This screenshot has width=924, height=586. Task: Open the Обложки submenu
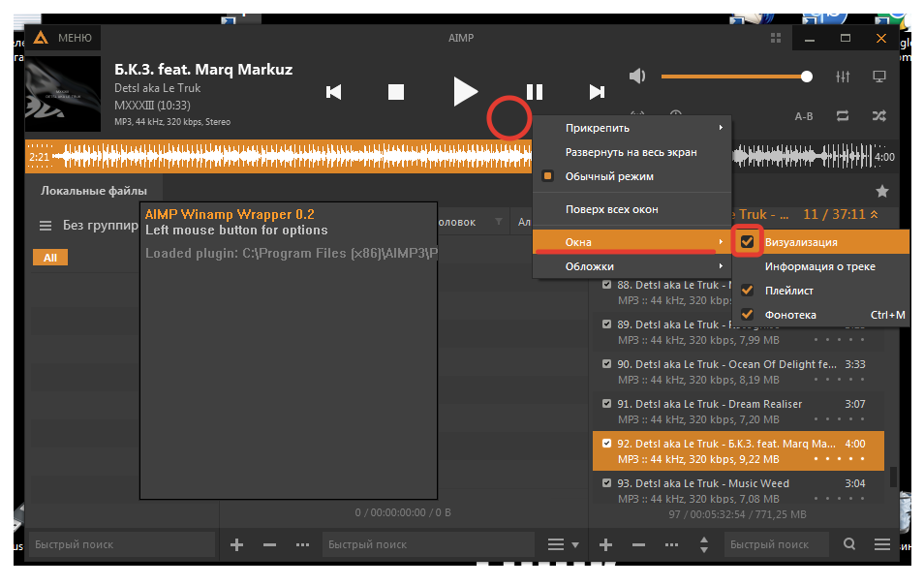631,266
